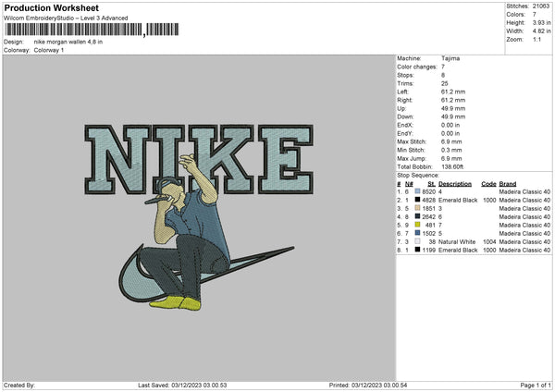
Task: Select the Min Stitch value 0.3 mm
Action: coord(451,150)
